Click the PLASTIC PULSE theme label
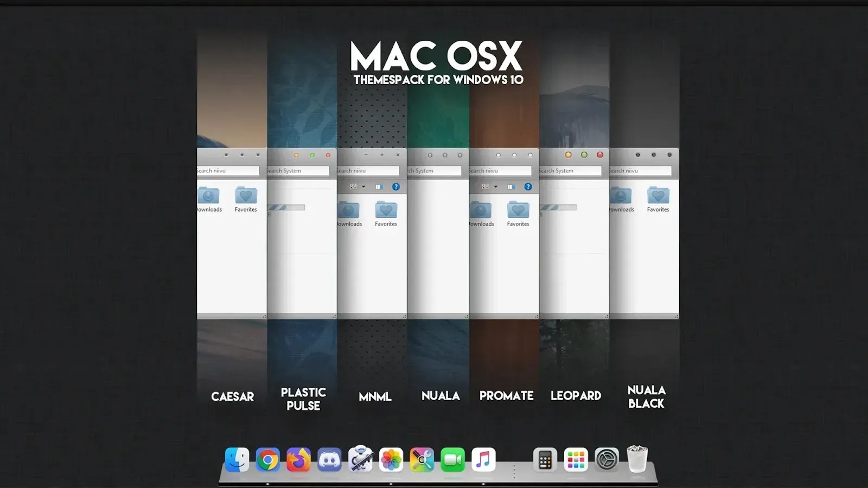 tap(303, 399)
